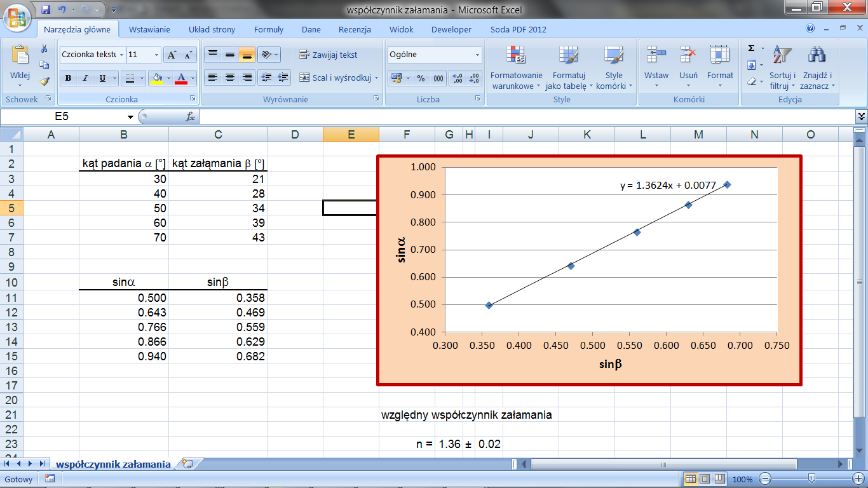
Task: Open Formatuj jako tabelę gallery
Action: pos(569,67)
